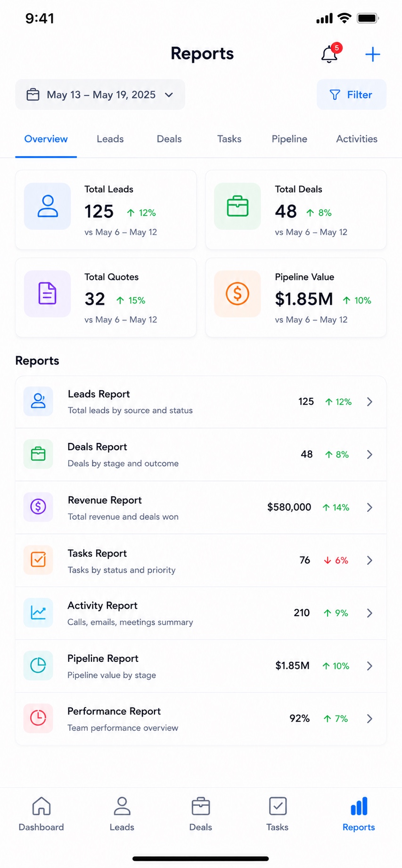Click the Total Quotes document icon
The height and width of the screenshot is (868, 402).
(48, 294)
